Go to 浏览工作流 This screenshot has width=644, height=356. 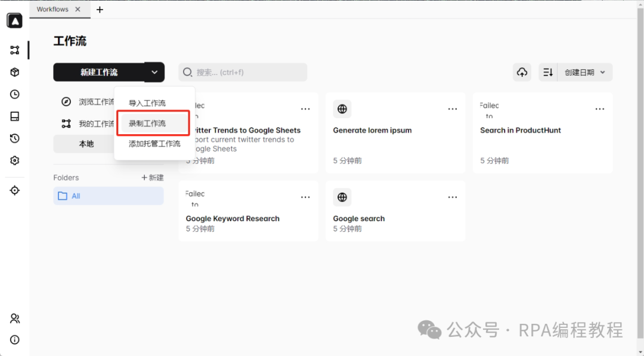tap(88, 102)
